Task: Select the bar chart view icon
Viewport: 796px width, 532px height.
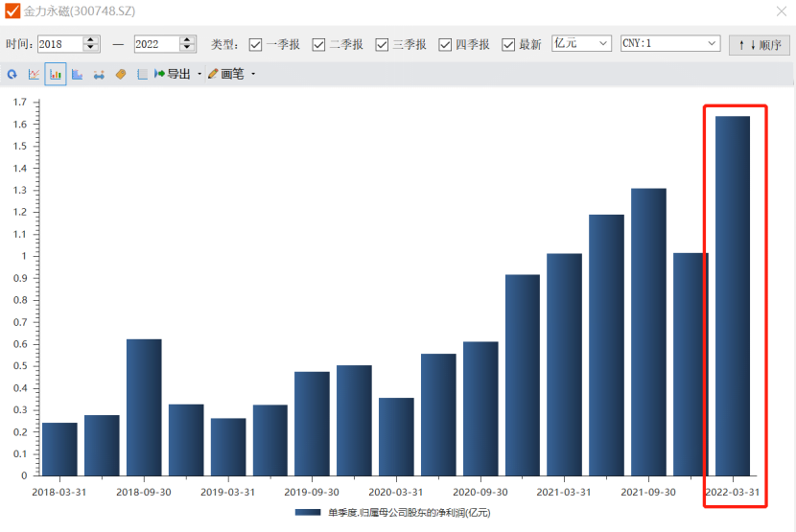Action: 55,74
